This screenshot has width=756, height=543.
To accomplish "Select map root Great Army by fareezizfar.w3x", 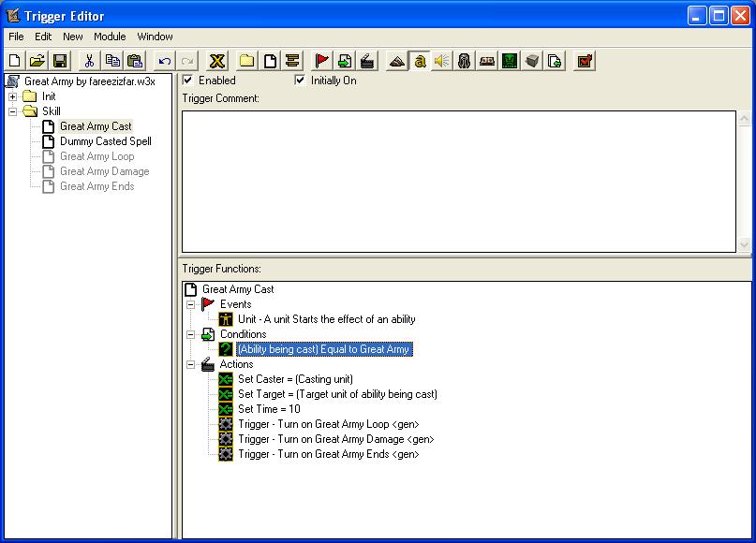I will coord(90,81).
